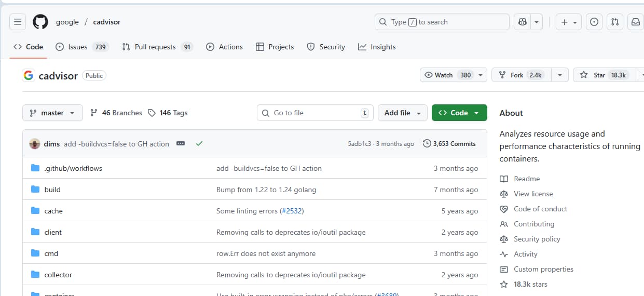Open Activity link in sidebar
The width and height of the screenshot is (644, 296).
[519, 254]
